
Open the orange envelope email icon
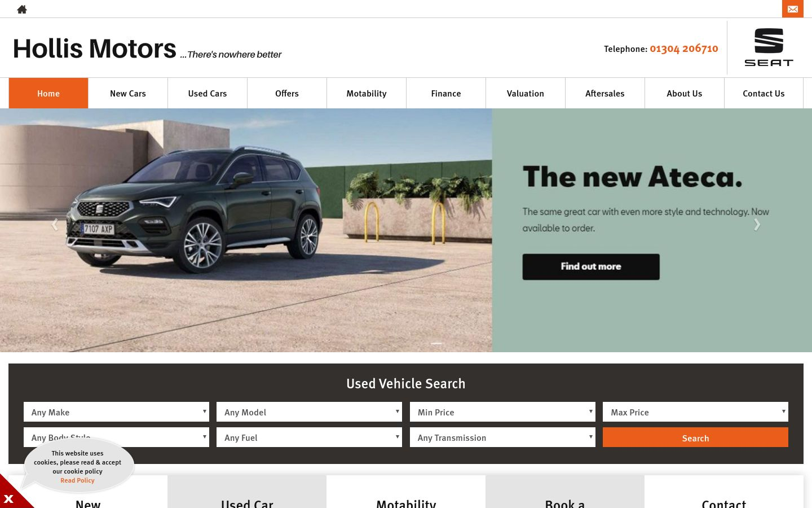(792, 9)
